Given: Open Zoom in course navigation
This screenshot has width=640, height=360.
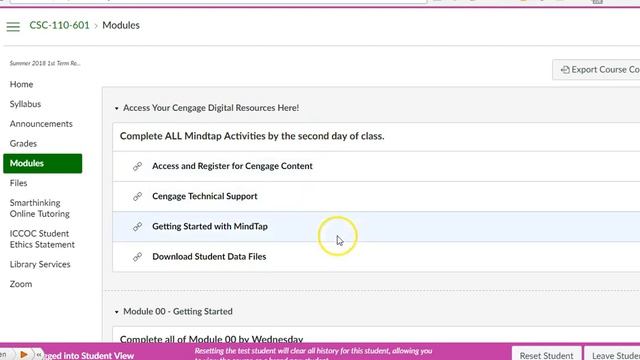Looking at the screenshot, I should 21,284.
